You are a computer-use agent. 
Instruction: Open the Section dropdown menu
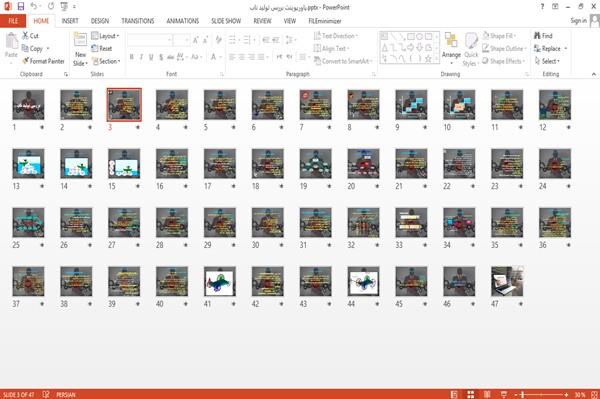(x=106, y=61)
